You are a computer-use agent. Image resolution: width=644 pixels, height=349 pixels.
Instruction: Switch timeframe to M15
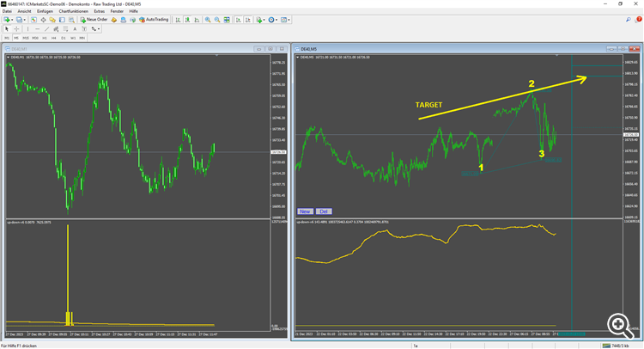26,38
